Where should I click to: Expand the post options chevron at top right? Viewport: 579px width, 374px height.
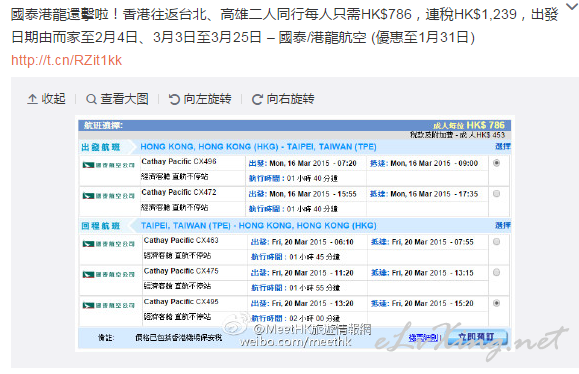click(x=573, y=6)
